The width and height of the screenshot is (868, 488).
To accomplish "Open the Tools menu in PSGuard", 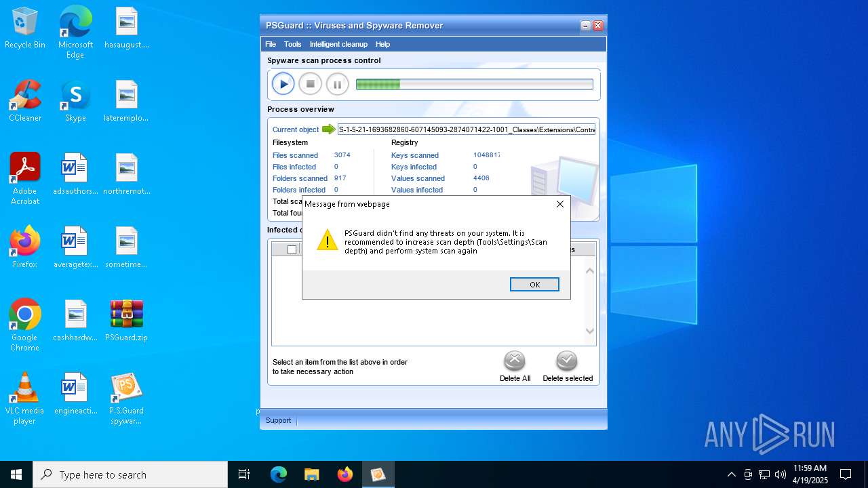I will pyautogui.click(x=292, y=44).
